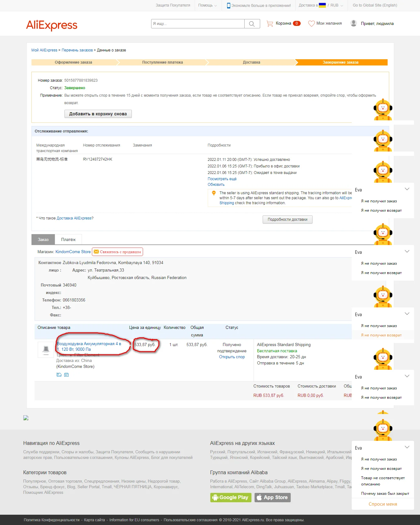Select the Доставка progress step
420x525 pixels.
click(251, 62)
